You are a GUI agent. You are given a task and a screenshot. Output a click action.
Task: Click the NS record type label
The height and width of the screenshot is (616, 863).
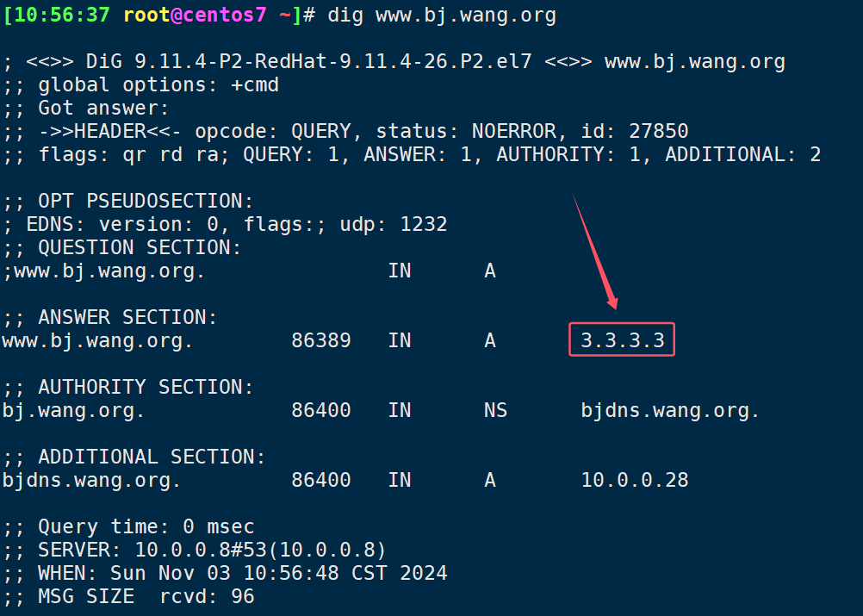[x=495, y=411]
